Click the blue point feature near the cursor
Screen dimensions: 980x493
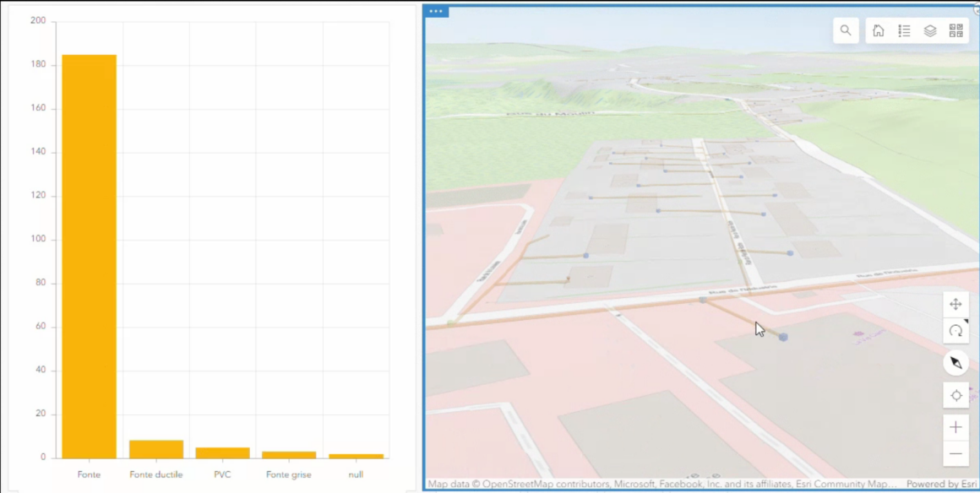[783, 337]
